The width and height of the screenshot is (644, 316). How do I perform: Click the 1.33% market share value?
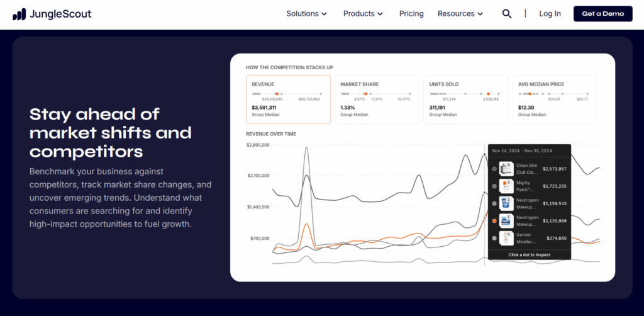coord(347,108)
